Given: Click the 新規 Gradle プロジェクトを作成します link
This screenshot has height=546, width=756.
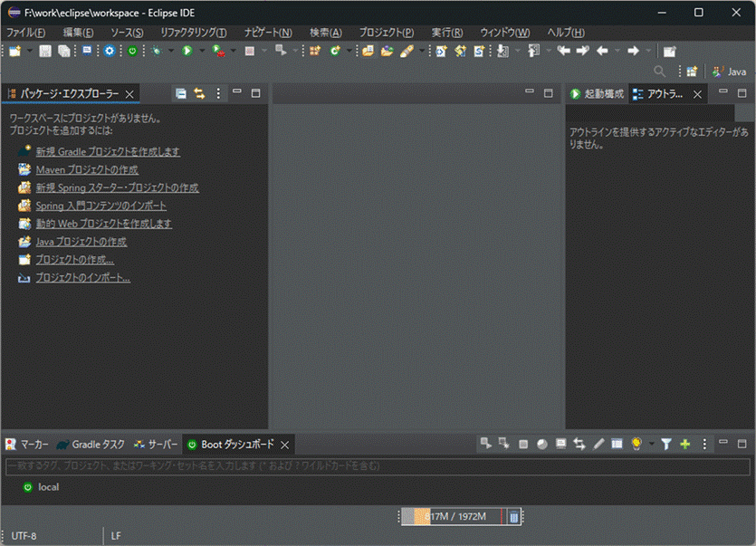Looking at the screenshot, I should pyautogui.click(x=108, y=151).
